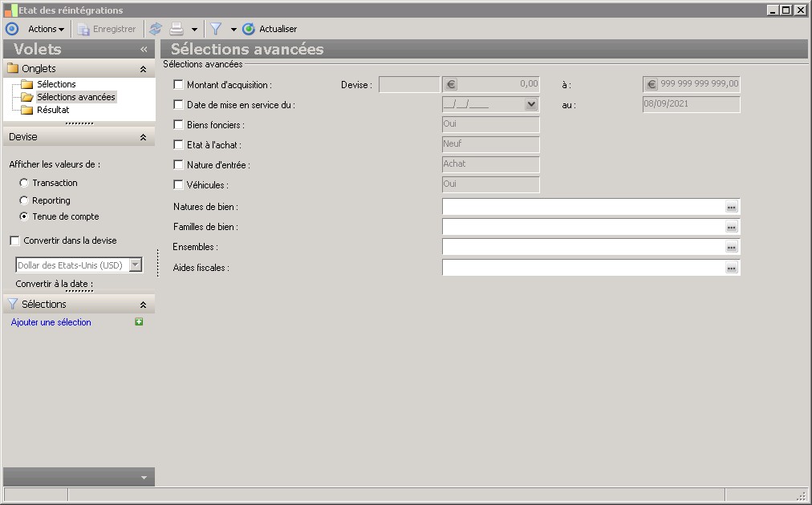The height and width of the screenshot is (505, 812).
Task: Check the Nature d'entrée checkbox
Action: point(178,164)
